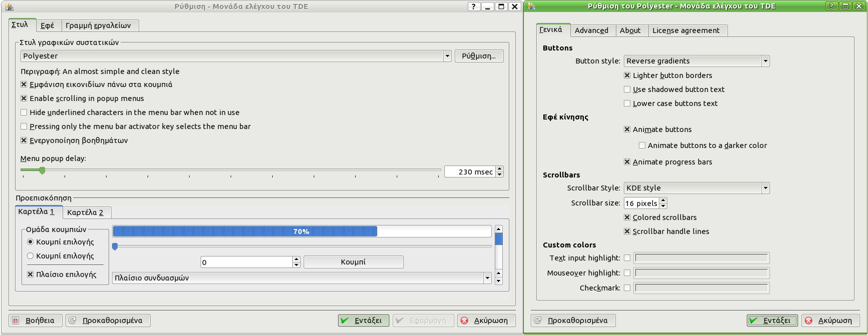Viewport: 868px width, 335px height.
Task: Decrease the preview spin box with down arrow
Action: tap(297, 265)
